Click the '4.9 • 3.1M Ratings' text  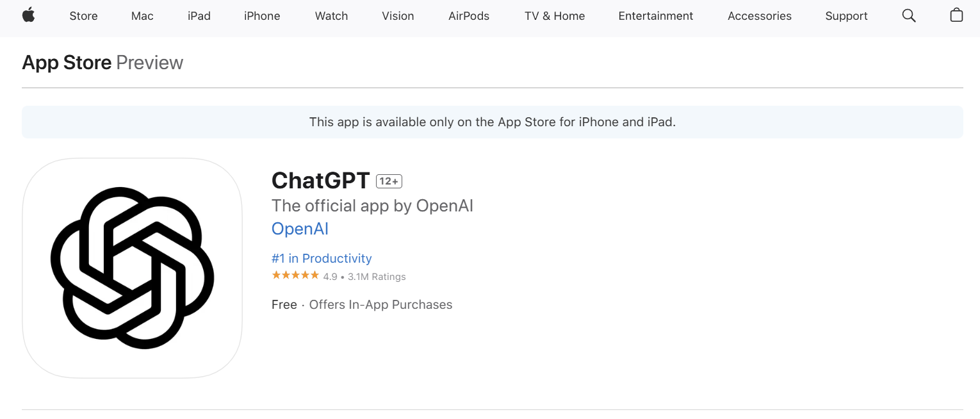click(x=364, y=277)
